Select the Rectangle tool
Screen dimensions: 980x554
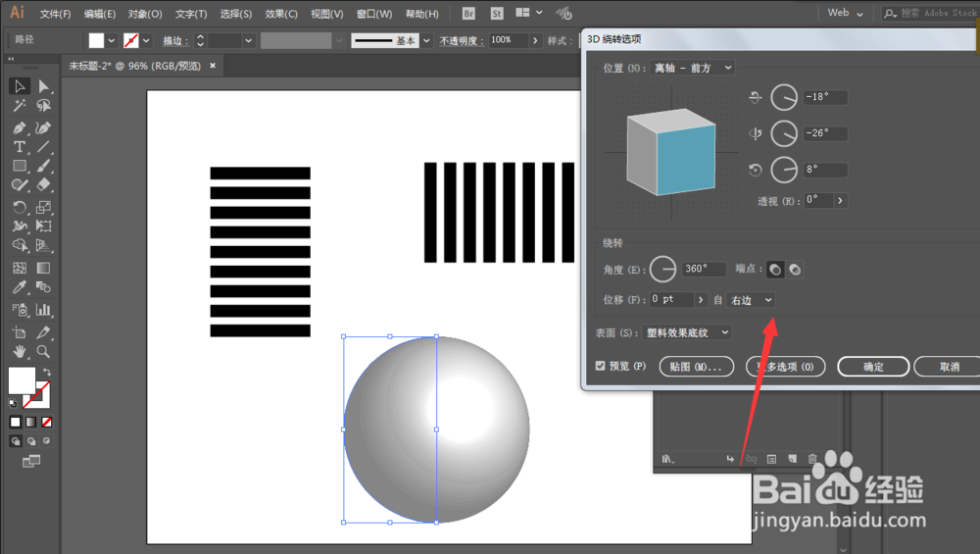click(20, 167)
